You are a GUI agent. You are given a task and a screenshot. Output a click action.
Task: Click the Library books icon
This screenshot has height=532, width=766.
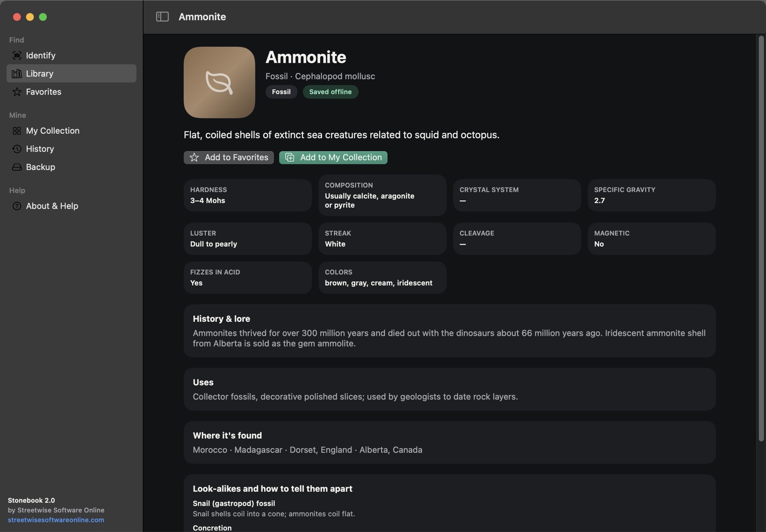[17, 74]
